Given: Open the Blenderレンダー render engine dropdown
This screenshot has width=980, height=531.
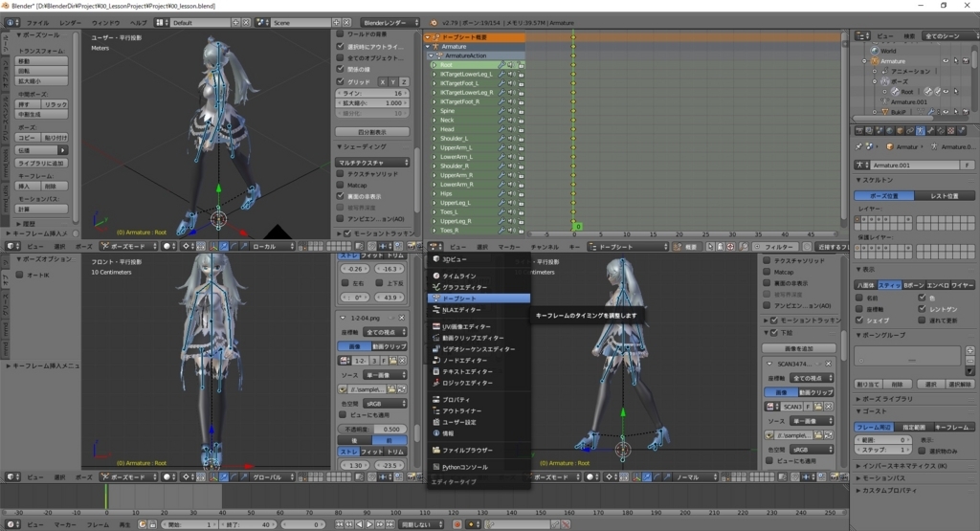Looking at the screenshot, I should (389, 21).
